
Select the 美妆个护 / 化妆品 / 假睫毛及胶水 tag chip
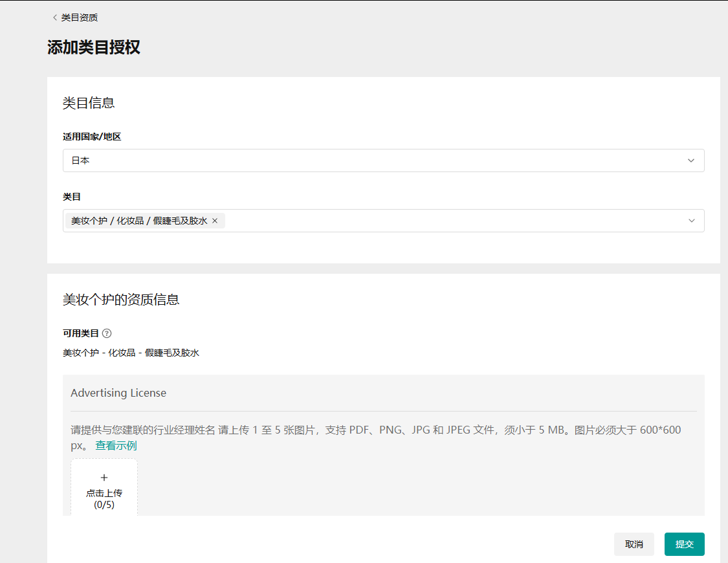click(x=139, y=221)
